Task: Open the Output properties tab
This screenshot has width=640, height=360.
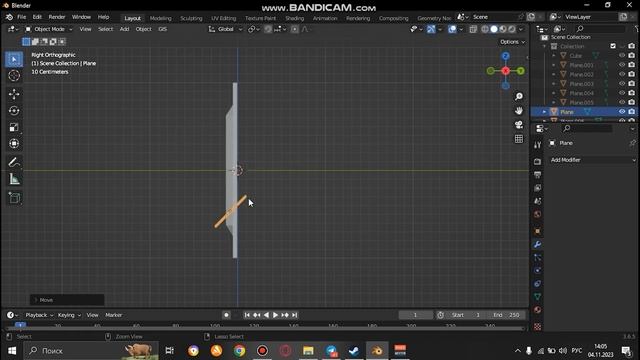Action: pos(538,175)
